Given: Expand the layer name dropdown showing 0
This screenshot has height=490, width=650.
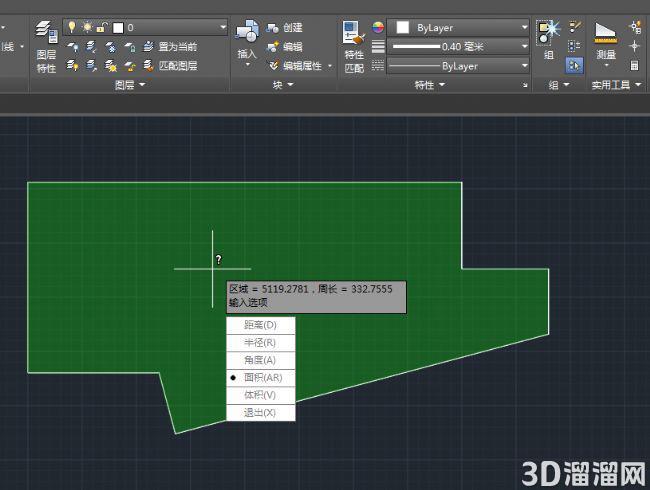Looking at the screenshot, I should pos(145,27).
